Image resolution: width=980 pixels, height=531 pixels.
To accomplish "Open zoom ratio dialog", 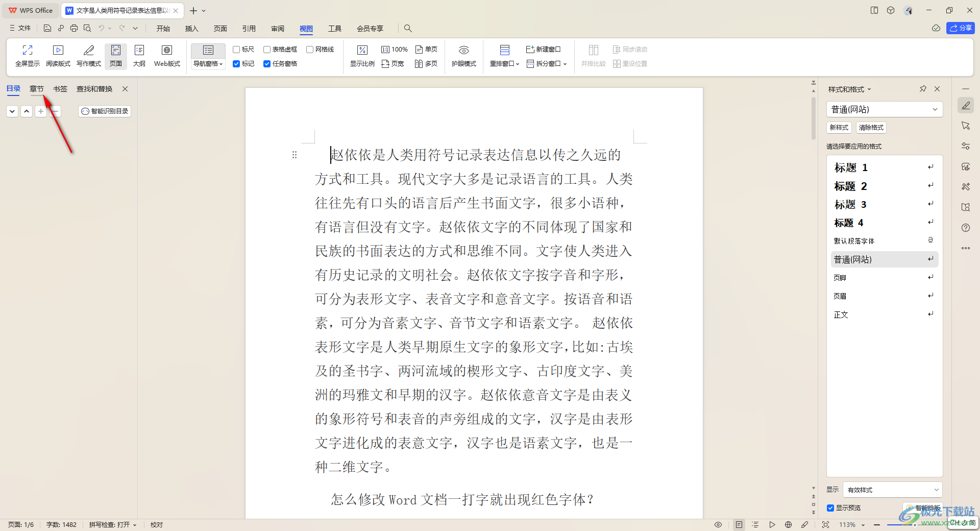I will 362,56.
